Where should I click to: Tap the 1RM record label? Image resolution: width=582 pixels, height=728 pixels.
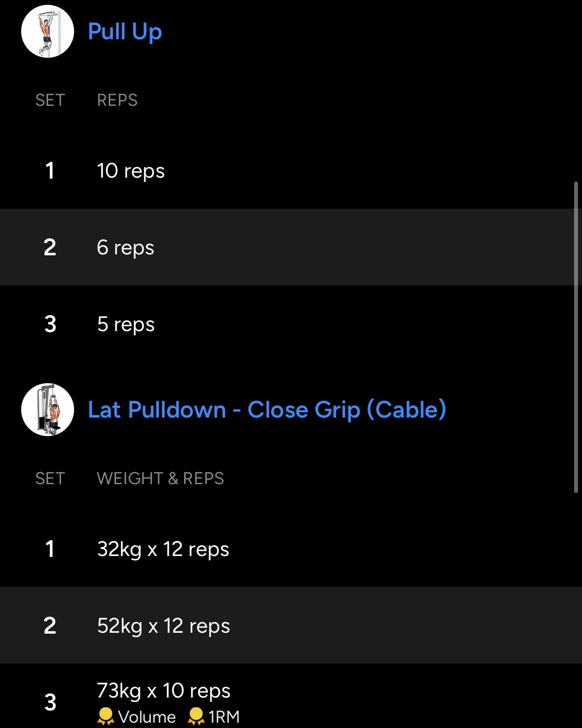[224, 717]
